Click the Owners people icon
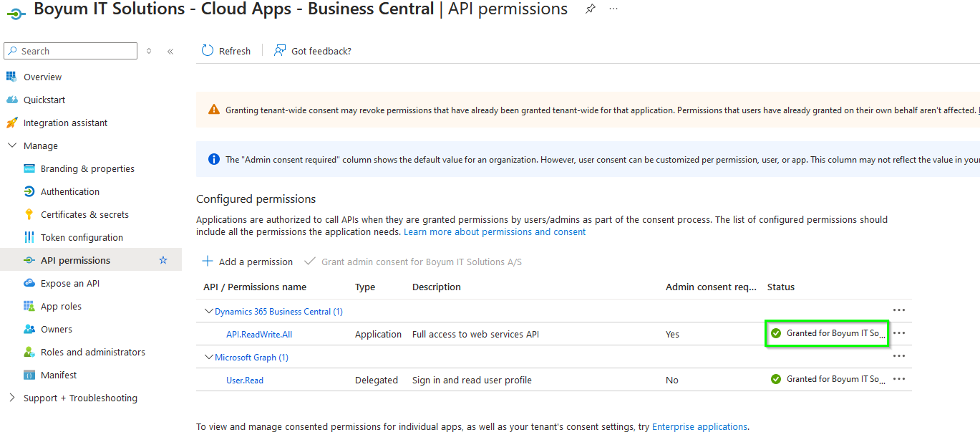The width and height of the screenshot is (980, 445). tap(29, 329)
